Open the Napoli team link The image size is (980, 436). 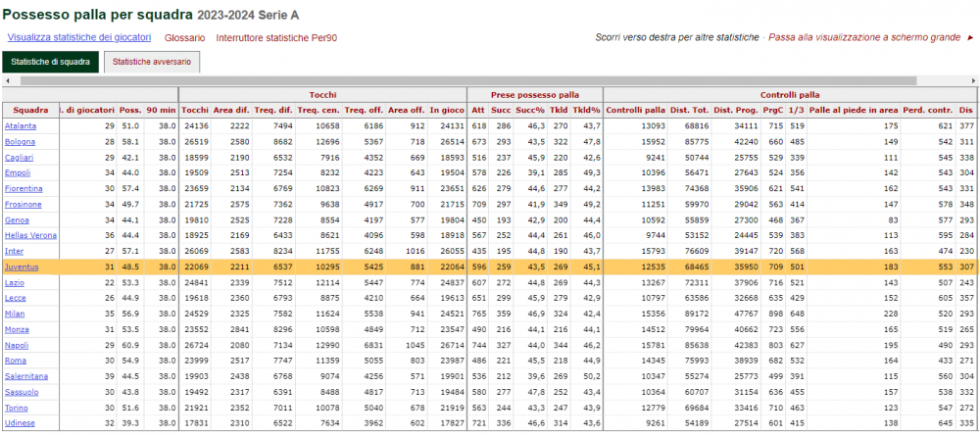[17, 345]
